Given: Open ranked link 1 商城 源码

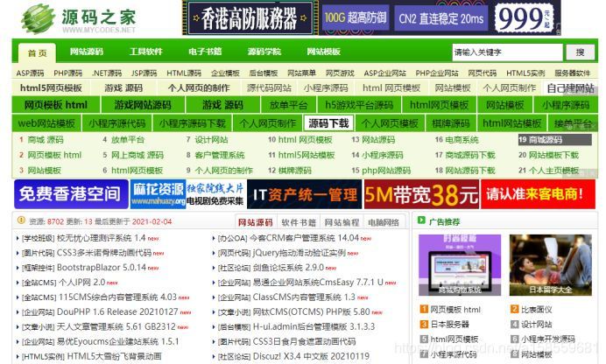Looking at the screenshot, I should tap(46, 140).
